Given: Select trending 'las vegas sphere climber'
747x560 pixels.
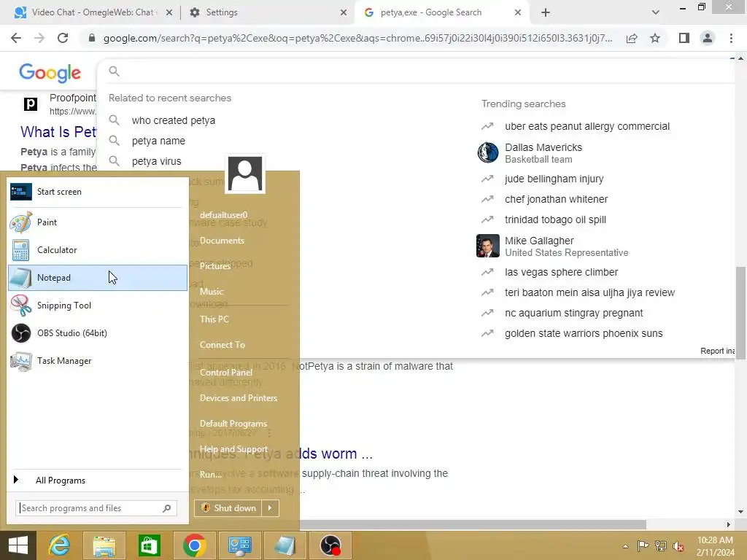Looking at the screenshot, I should point(561,272).
